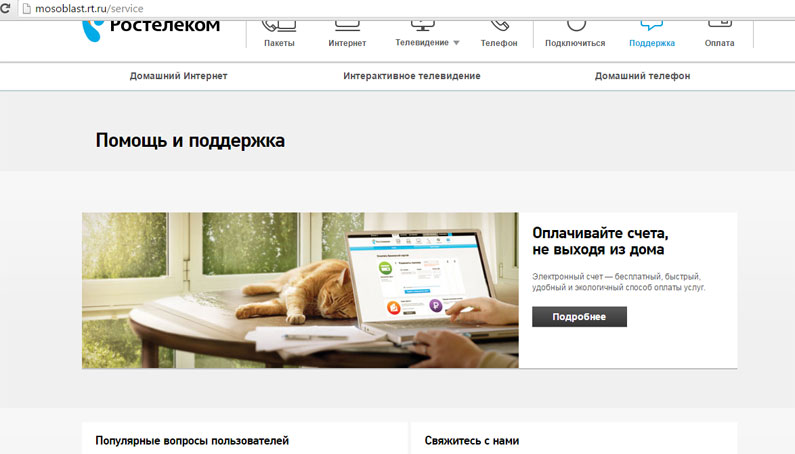Open Популярные вопросы пользователей section
The height and width of the screenshot is (454, 795).
(192, 440)
